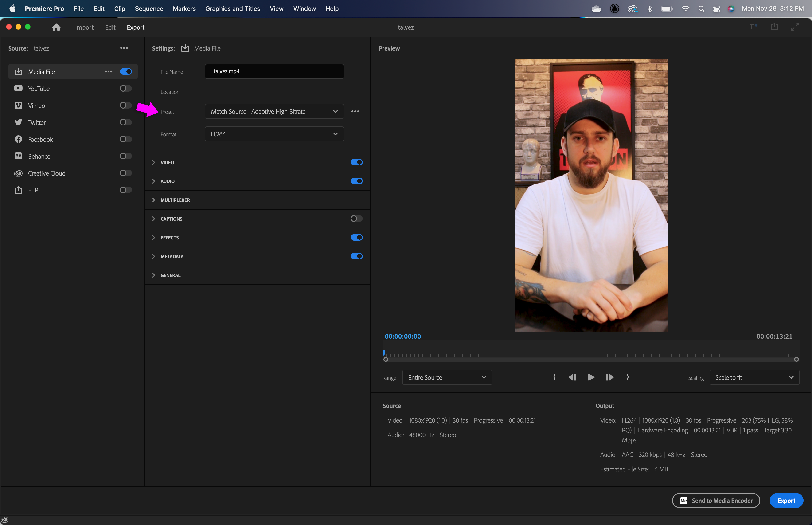The height and width of the screenshot is (525, 812).
Task: Switch to the Import tab
Action: click(x=84, y=27)
